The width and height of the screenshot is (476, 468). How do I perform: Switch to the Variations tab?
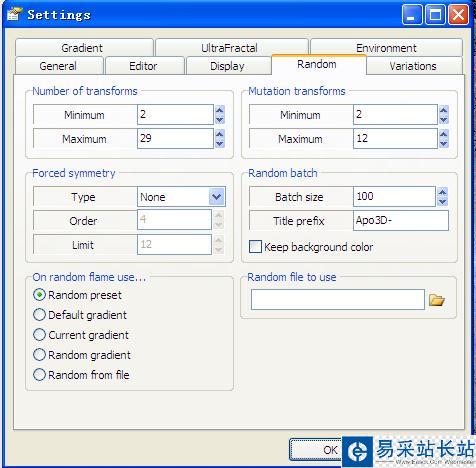[x=414, y=66]
